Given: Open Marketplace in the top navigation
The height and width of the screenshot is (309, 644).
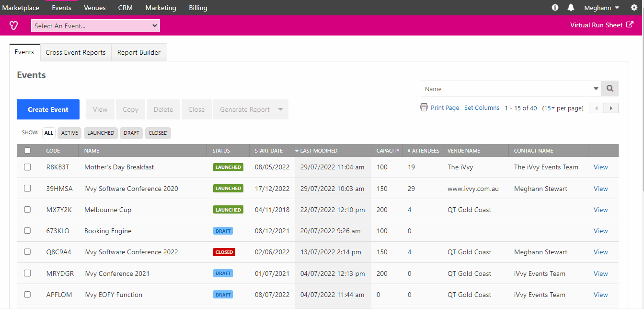Looking at the screenshot, I should [21, 8].
